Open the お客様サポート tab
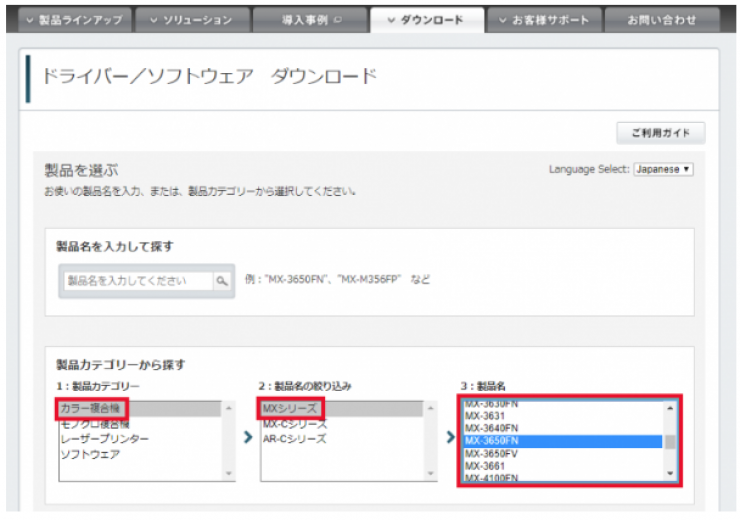This screenshot has width=740, height=520. point(544,20)
